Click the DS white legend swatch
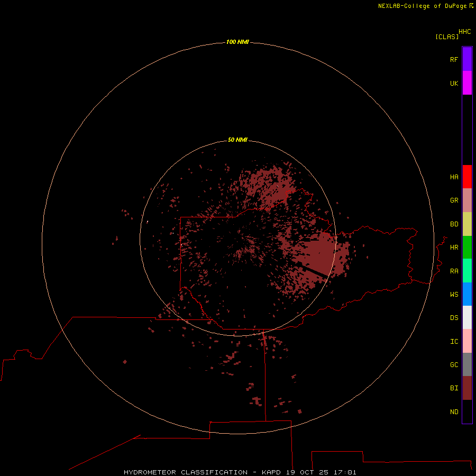 pyautogui.click(x=467, y=317)
